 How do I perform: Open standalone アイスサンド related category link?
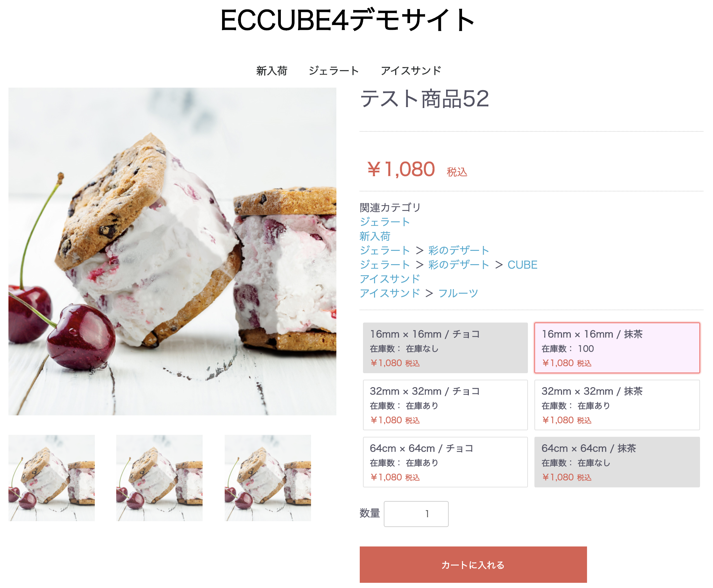click(x=390, y=279)
